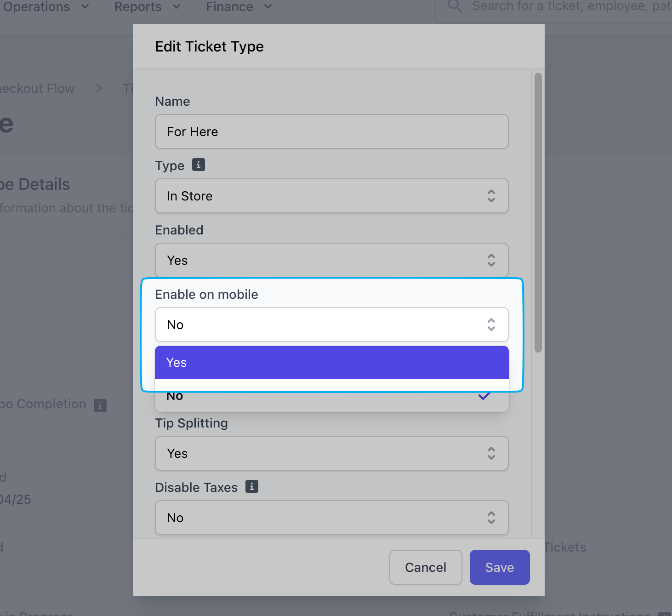Viewport: 672px width, 616px height.
Task: Click the info icon next to Type
Action: coord(198,165)
